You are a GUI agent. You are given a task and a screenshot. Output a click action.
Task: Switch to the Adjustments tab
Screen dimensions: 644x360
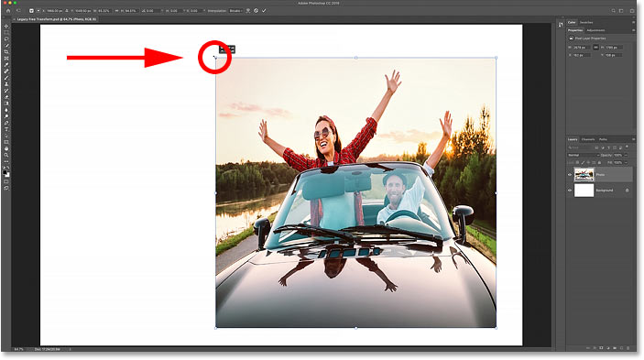[595, 30]
